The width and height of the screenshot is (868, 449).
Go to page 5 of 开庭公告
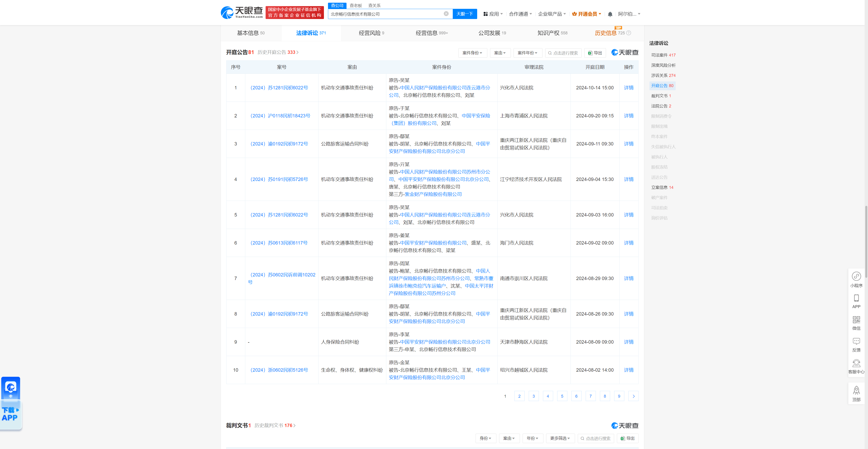(562, 396)
